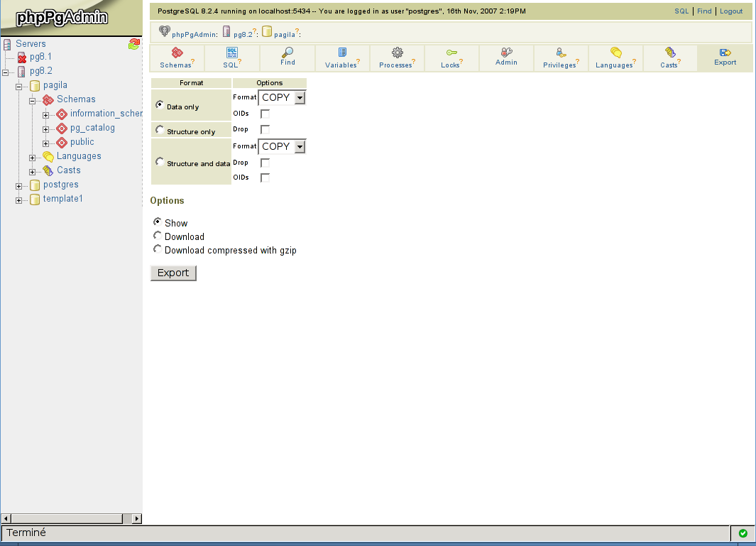Viewport: 756px width, 546px height.
Task: Open the Casts tab
Action: click(670, 58)
